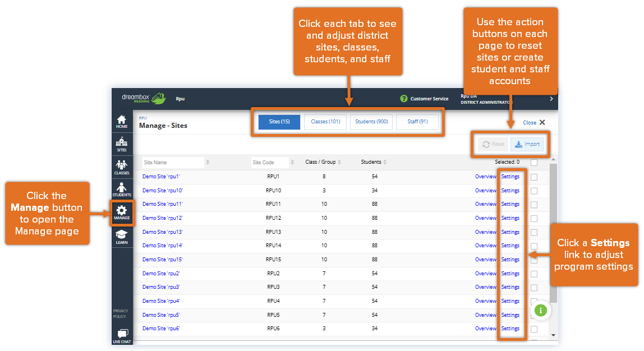Sort by Site Name arrows
The width and height of the screenshot is (644, 351).
click(208, 162)
